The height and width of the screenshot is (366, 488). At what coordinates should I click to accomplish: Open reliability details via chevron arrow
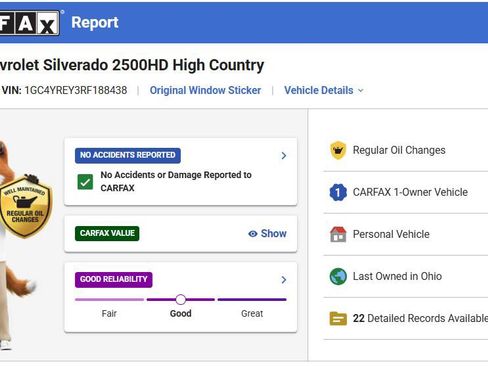pyautogui.click(x=284, y=280)
